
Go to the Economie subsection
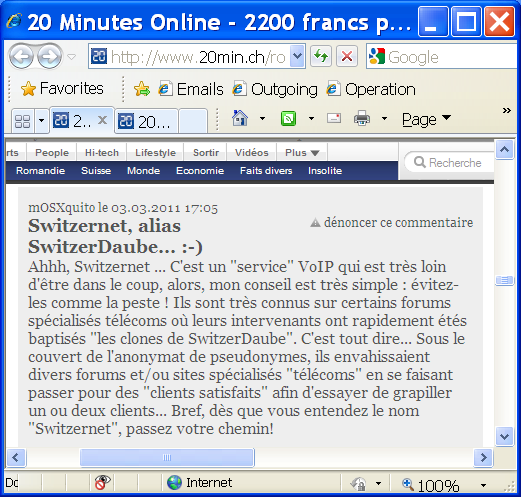pos(200,171)
